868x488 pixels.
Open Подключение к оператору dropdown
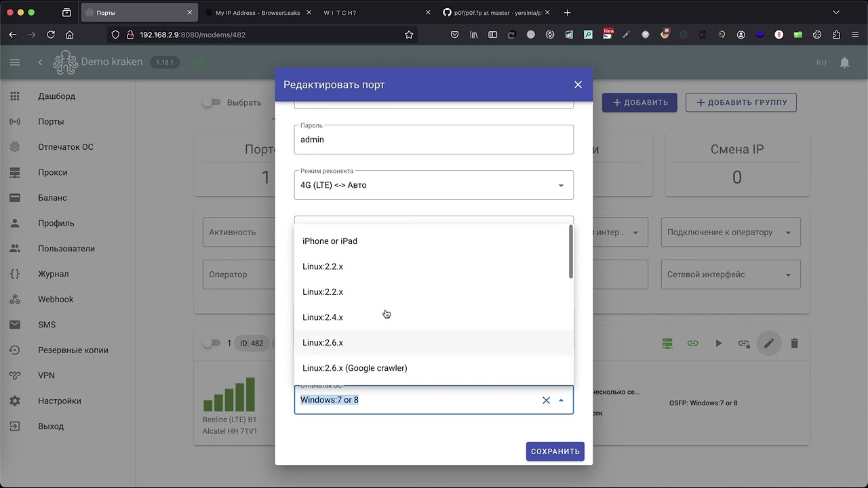tap(730, 232)
